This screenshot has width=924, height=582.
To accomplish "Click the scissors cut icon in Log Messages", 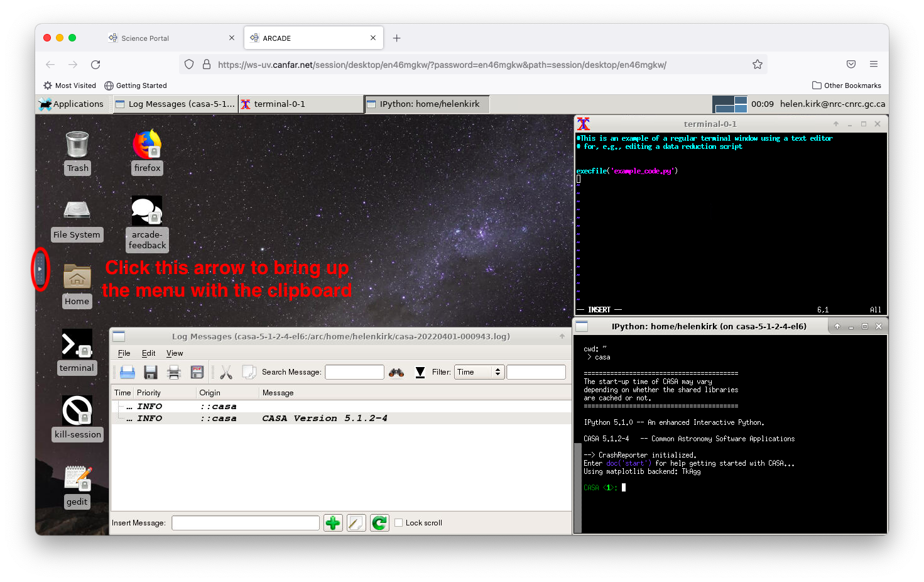I will coord(226,372).
